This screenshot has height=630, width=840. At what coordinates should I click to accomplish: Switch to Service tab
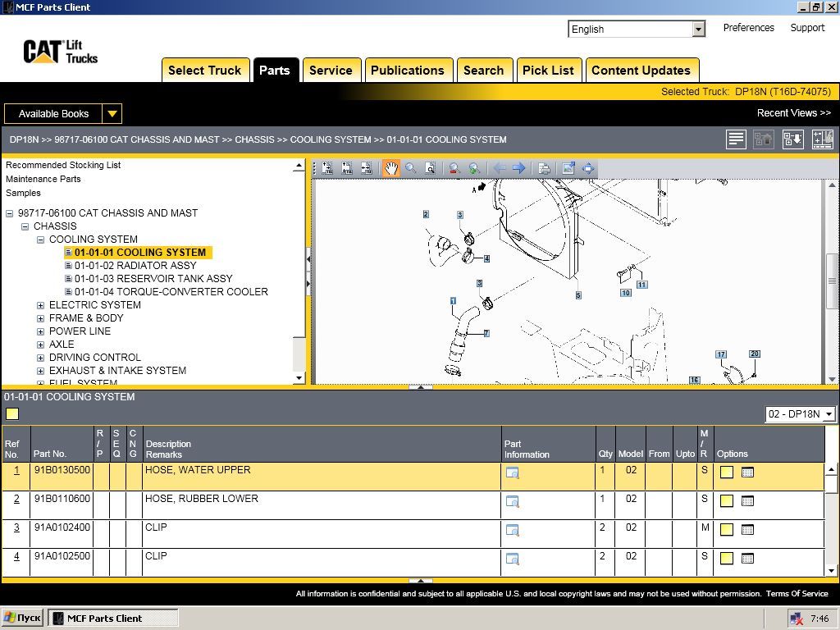coord(331,71)
